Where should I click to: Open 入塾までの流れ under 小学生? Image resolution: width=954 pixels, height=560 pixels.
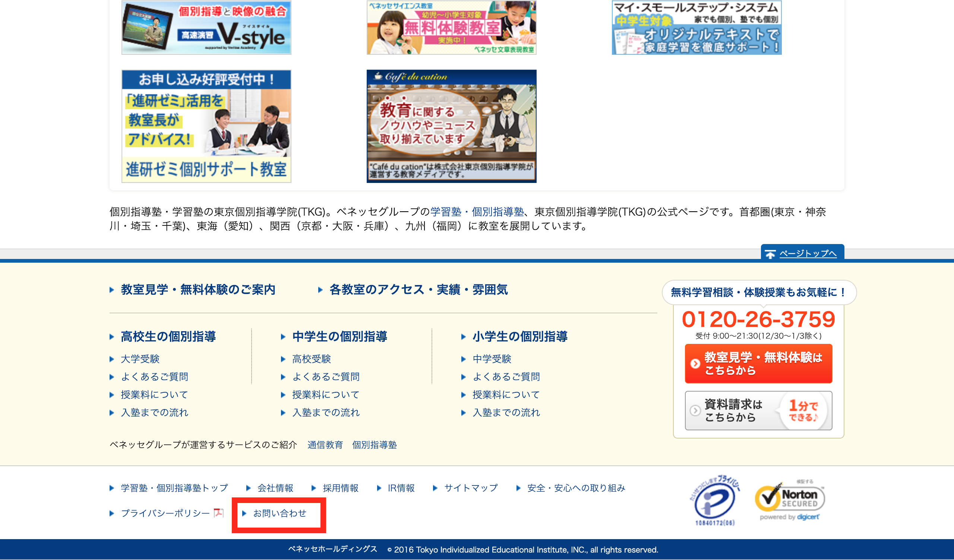pos(506,412)
